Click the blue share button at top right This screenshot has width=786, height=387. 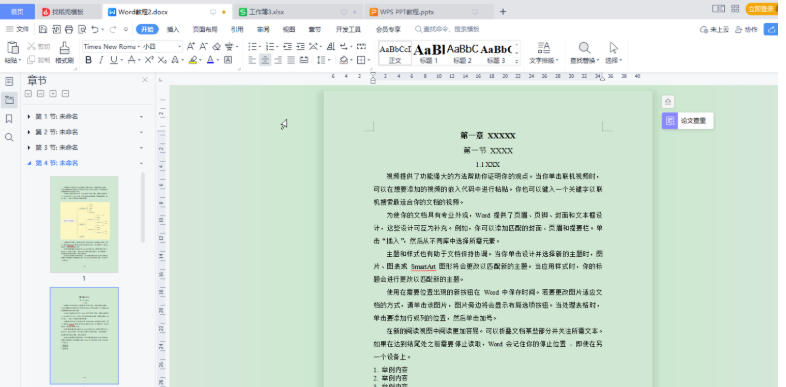point(770,29)
